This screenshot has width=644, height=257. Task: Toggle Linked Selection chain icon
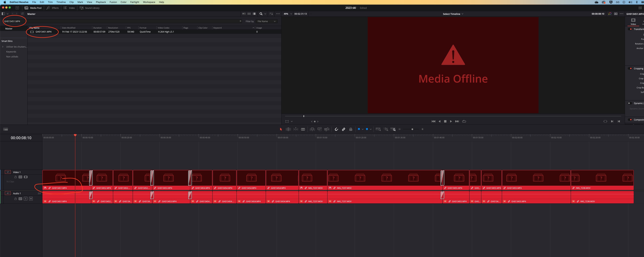(344, 129)
